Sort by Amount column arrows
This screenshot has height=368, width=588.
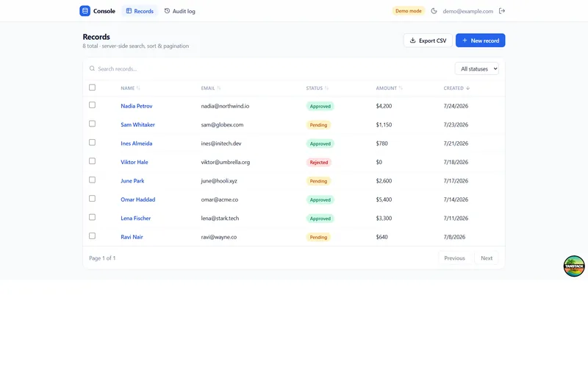point(401,88)
